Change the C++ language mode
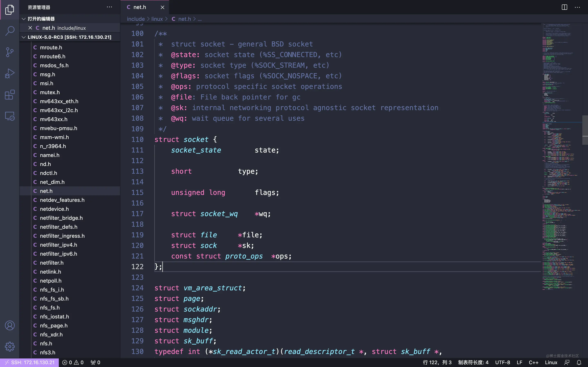The height and width of the screenshot is (367, 588). click(x=533, y=362)
